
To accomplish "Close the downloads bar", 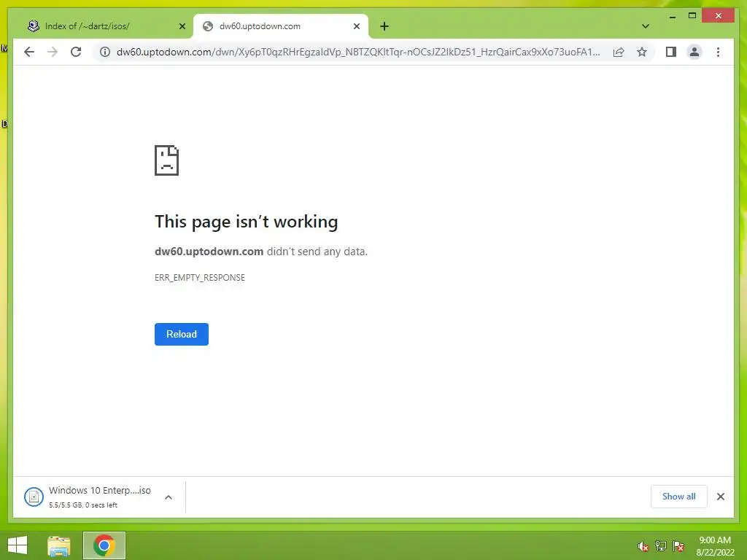I will 721,497.
